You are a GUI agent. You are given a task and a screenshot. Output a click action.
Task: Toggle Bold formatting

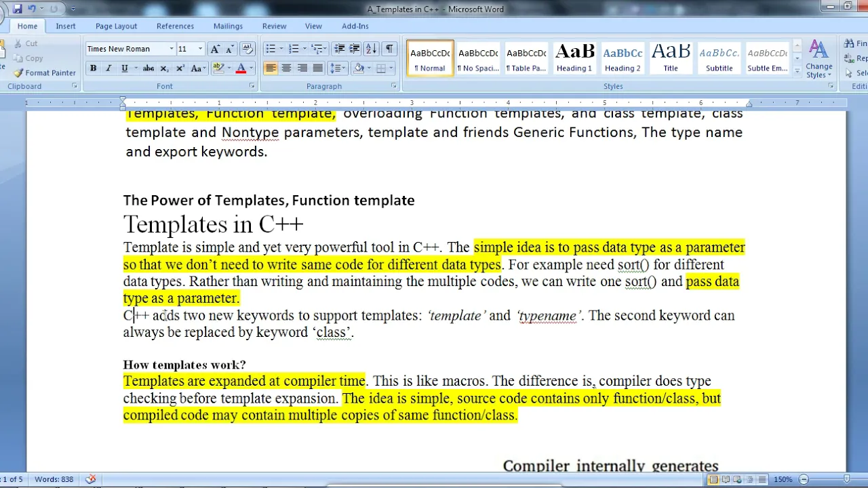point(93,68)
